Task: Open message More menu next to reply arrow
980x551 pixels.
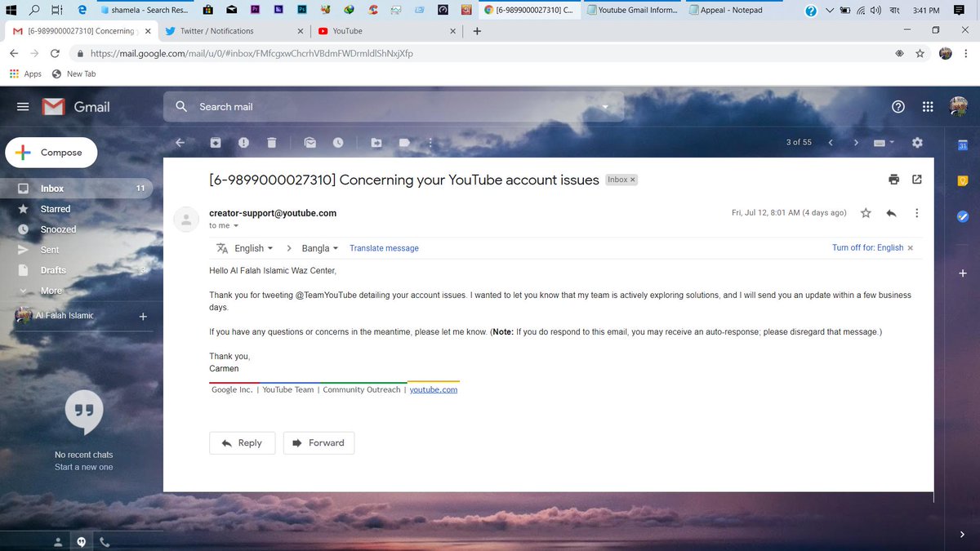Action: (x=917, y=213)
